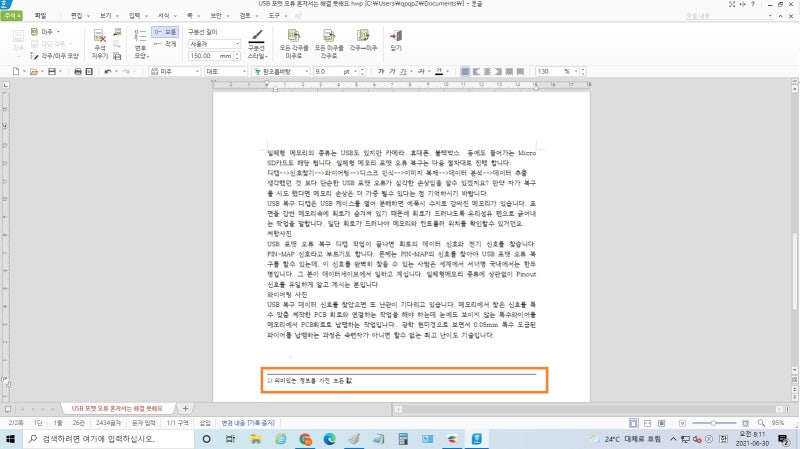Click the print preview icon

[x=89, y=71]
